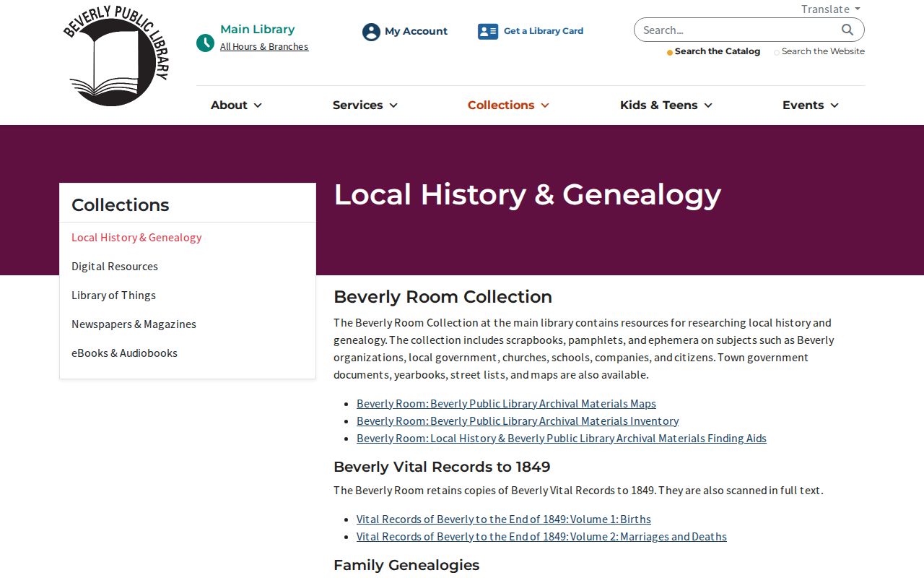Screen dimensions: 924x578
Task: Open Vital Records Volume 2: Marriages and Deaths
Action: point(541,536)
